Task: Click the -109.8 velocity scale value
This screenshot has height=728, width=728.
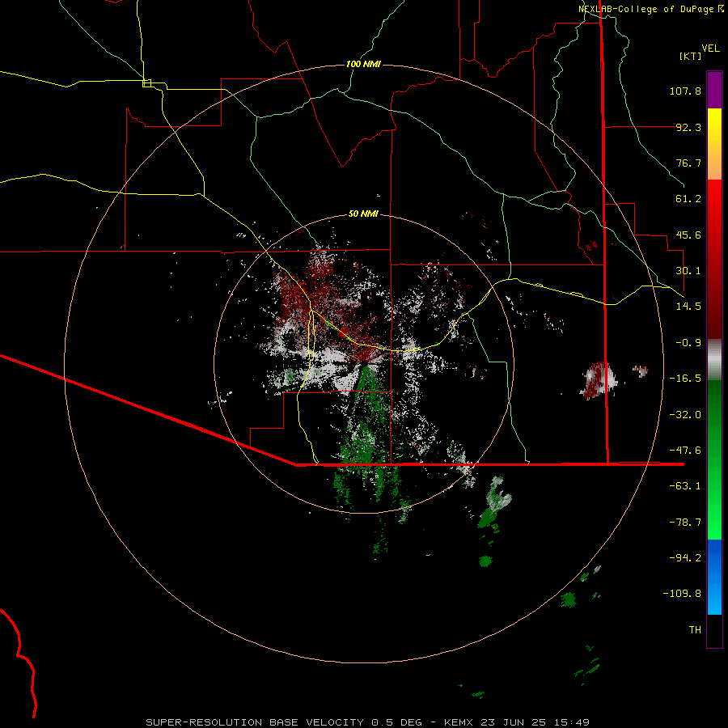Action: (682, 594)
